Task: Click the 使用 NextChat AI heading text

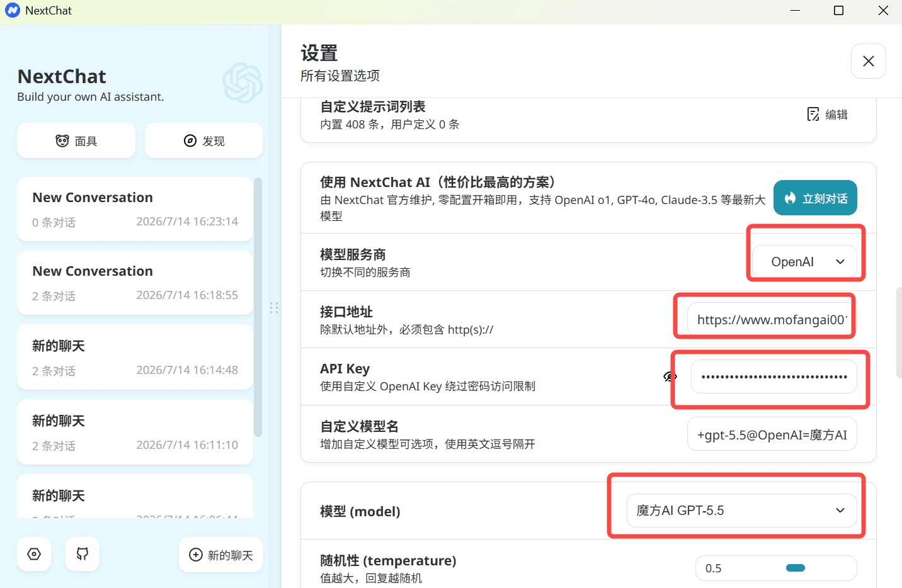Action: (x=438, y=182)
